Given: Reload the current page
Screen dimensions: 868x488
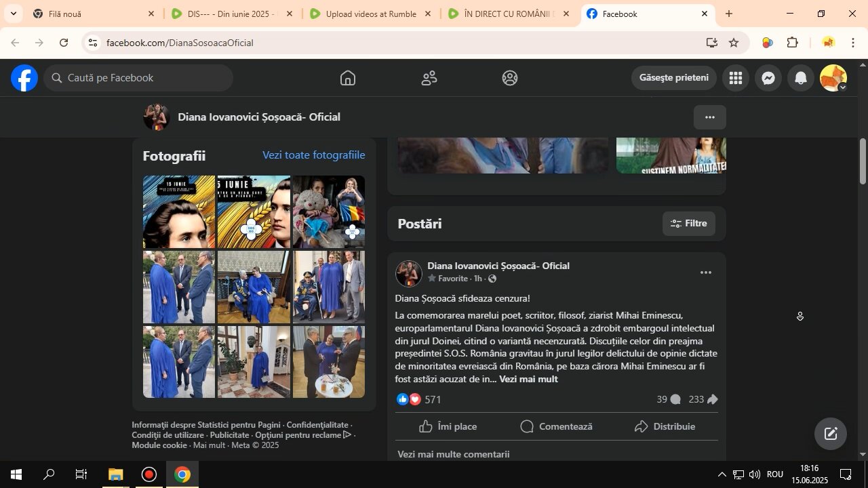Looking at the screenshot, I should pos(64,43).
